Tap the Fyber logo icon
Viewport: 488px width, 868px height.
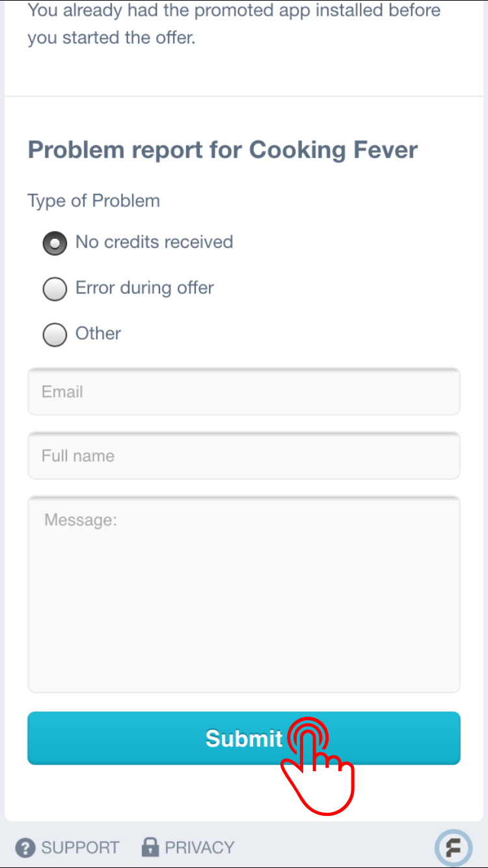453,848
